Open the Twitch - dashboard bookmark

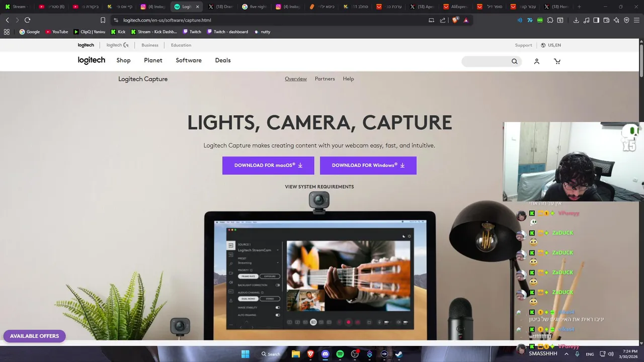(227, 32)
